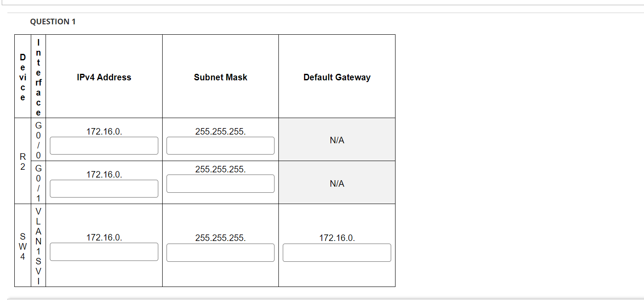Click the N/A gateway cell for G0/1

(x=337, y=183)
